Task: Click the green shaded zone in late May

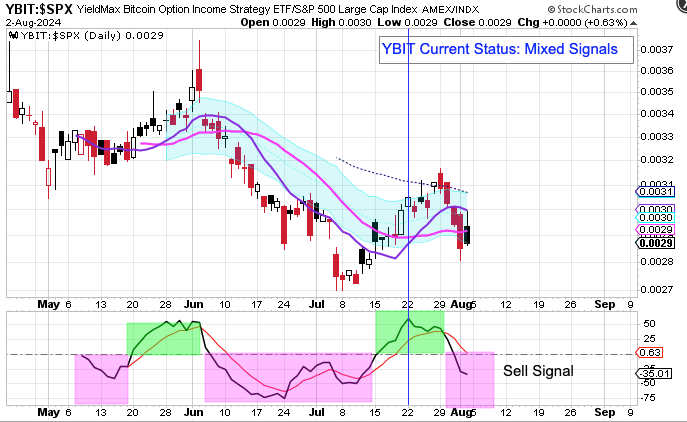Action: [163, 337]
